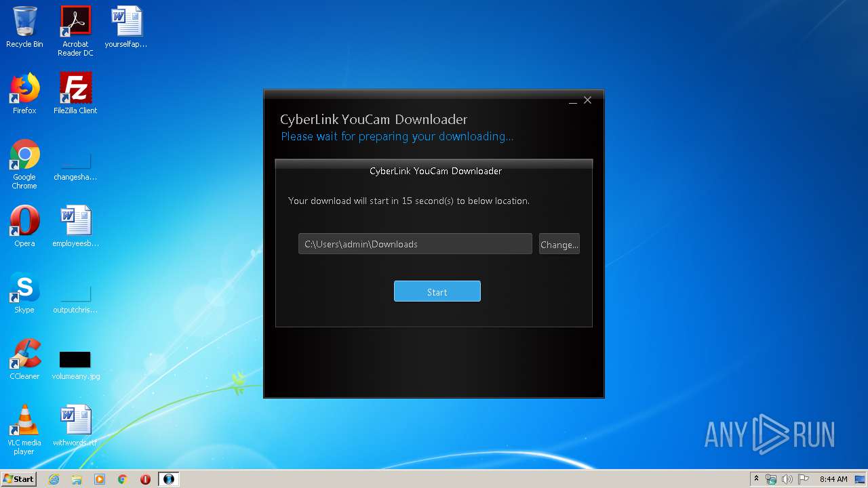This screenshot has height=488, width=868.
Task: Open the volumeany.jpg image file
Action: click(x=75, y=365)
